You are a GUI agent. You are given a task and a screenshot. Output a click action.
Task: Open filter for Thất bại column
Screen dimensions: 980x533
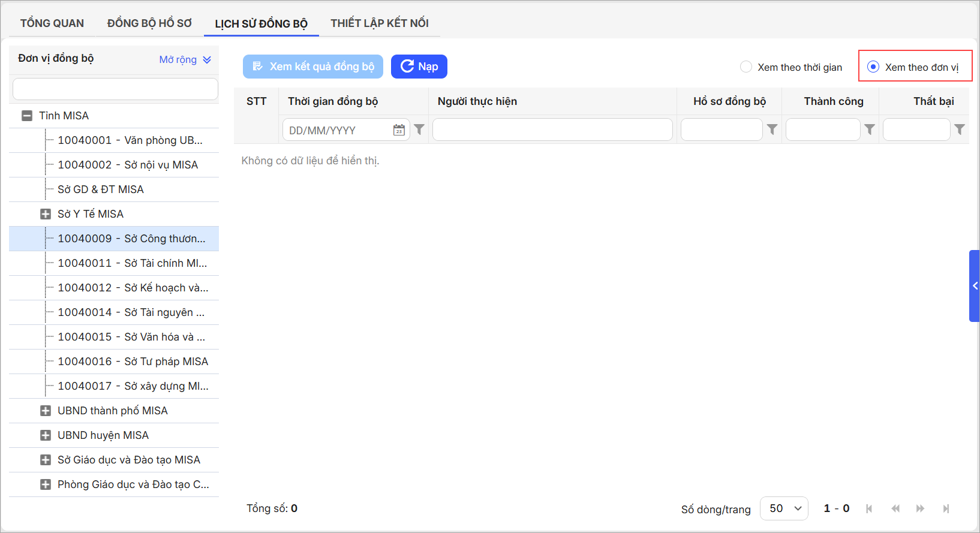pyautogui.click(x=959, y=130)
